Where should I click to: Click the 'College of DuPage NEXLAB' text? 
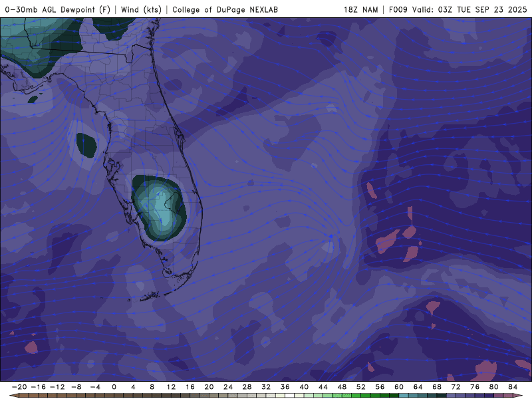225,9
